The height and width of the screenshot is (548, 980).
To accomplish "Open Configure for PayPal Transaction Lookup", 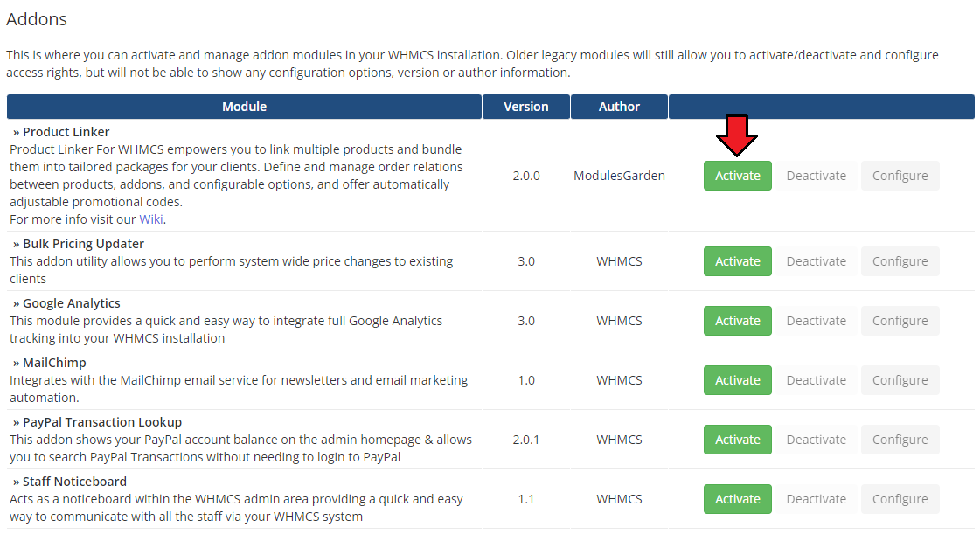I will pos(900,440).
